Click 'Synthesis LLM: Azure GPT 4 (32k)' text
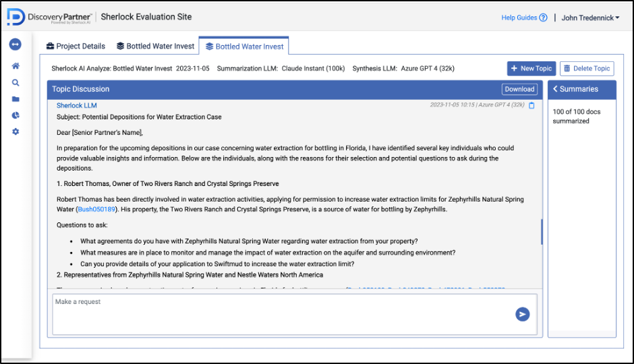This screenshot has height=364, width=634. tap(403, 69)
